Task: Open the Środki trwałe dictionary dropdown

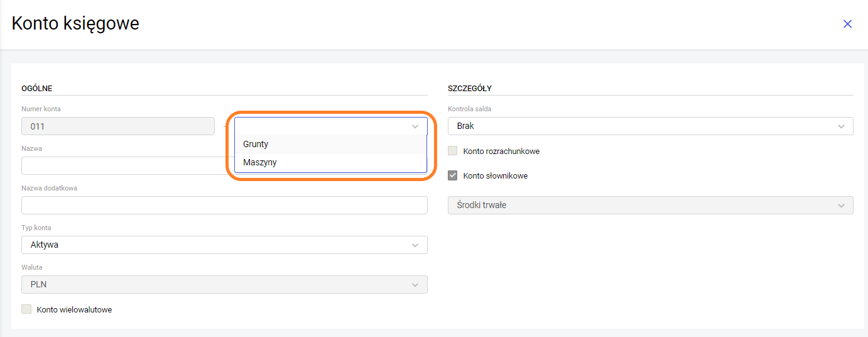Action: point(641,206)
